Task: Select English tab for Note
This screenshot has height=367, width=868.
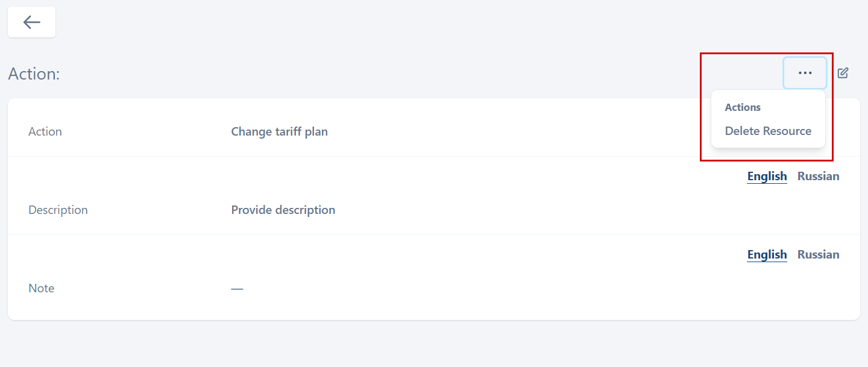Action: [767, 255]
